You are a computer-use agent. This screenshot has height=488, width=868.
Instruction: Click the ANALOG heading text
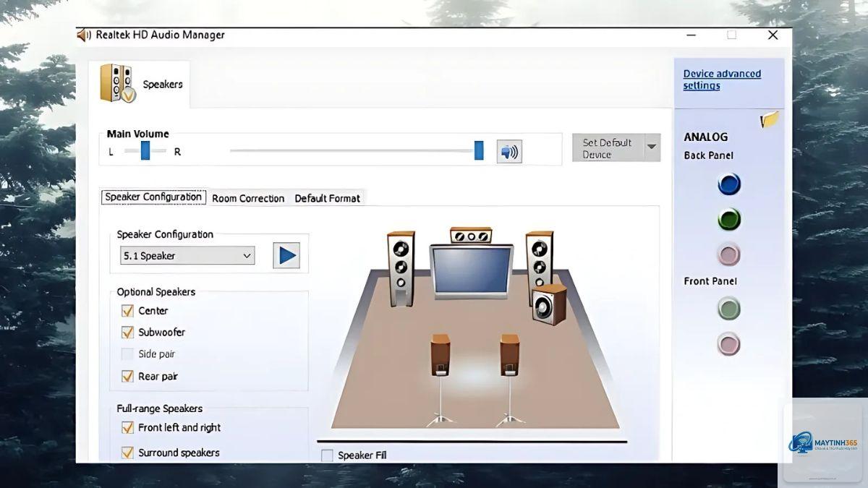pyautogui.click(x=706, y=137)
